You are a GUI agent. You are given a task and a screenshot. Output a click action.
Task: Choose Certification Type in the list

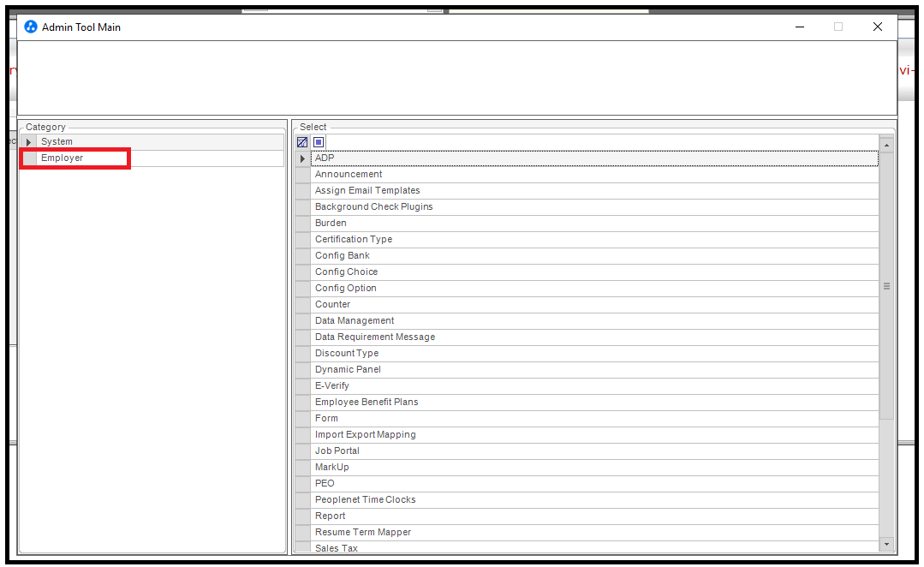tap(594, 239)
